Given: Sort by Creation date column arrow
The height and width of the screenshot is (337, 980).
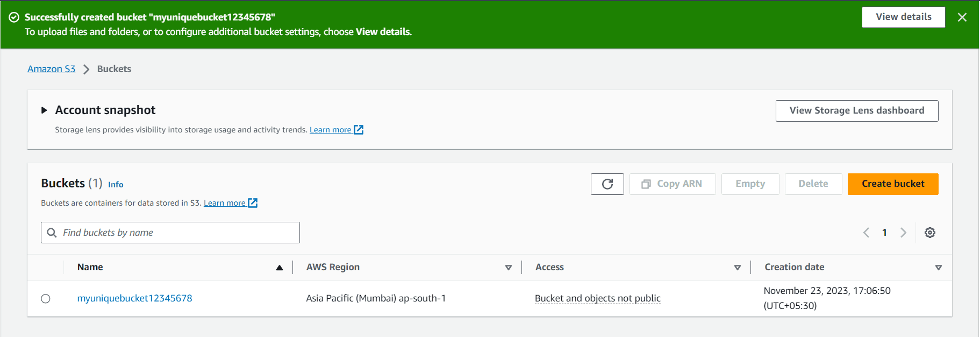Looking at the screenshot, I should pyautogui.click(x=939, y=268).
